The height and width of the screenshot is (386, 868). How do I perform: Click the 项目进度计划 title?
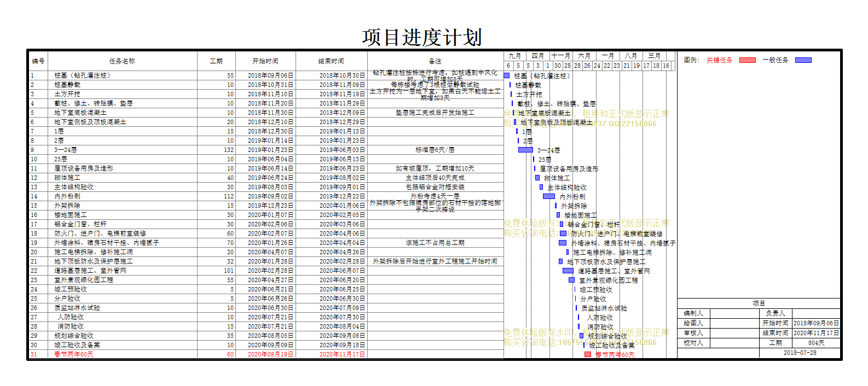click(422, 37)
